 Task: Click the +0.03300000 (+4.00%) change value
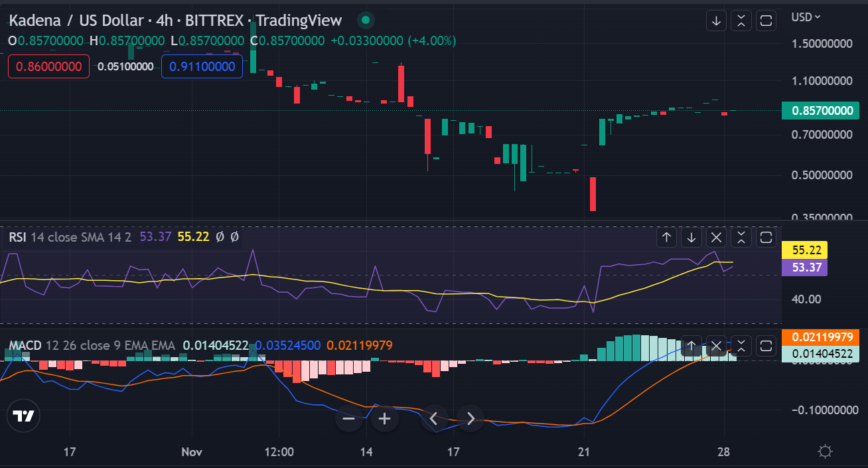[393, 40]
